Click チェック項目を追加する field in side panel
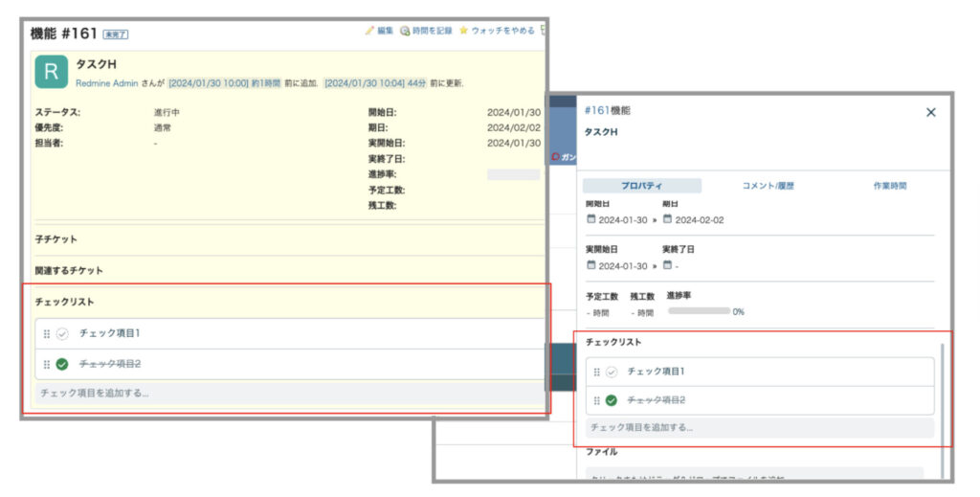Viewport: 980px width, 497px height. (760, 428)
